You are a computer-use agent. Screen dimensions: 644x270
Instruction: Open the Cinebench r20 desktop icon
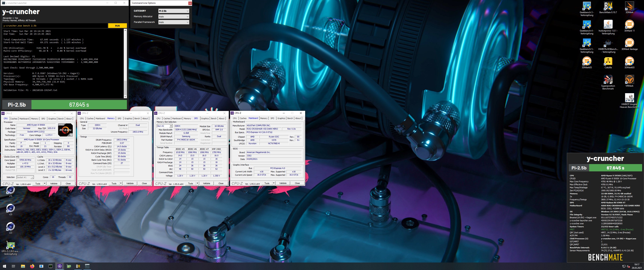10,210
